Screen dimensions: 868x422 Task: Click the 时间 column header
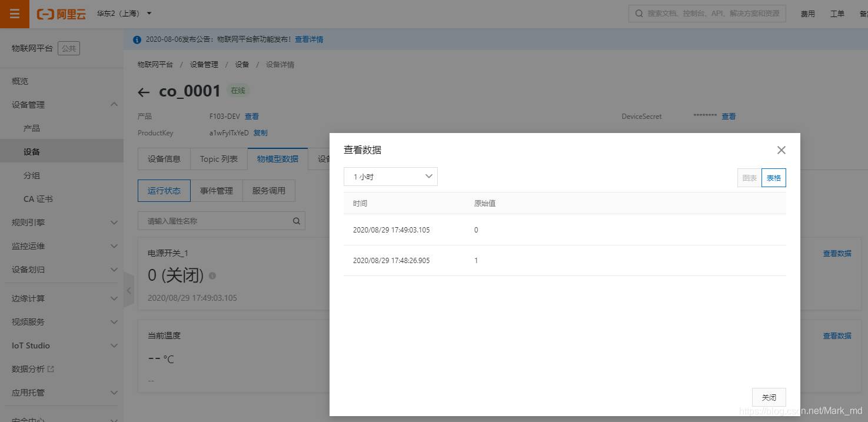point(360,203)
